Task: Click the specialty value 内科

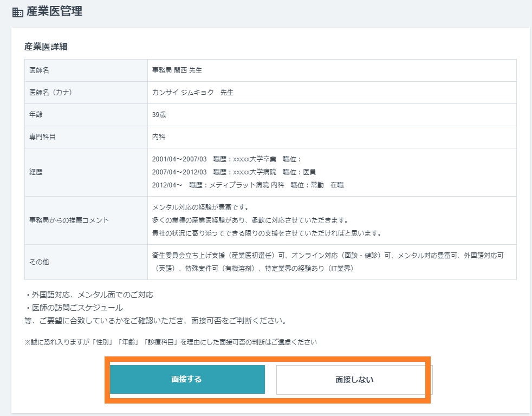Action: 160,136
